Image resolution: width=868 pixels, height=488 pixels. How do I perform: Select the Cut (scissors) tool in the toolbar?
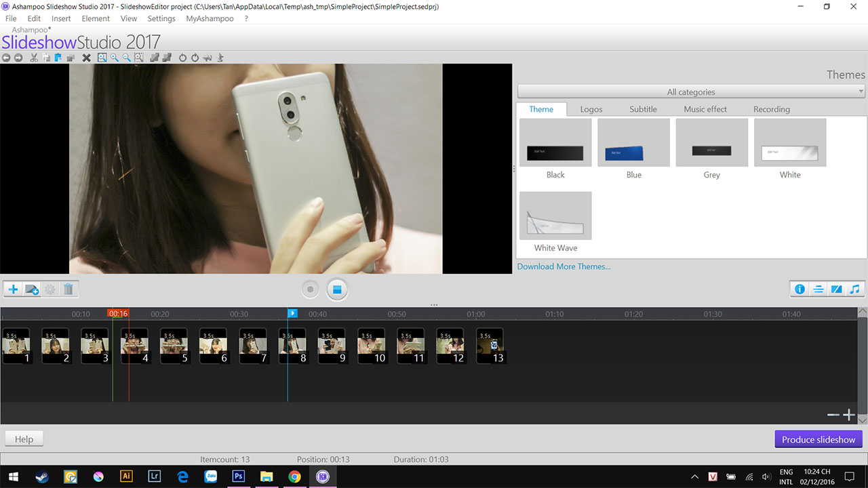pyautogui.click(x=33, y=58)
